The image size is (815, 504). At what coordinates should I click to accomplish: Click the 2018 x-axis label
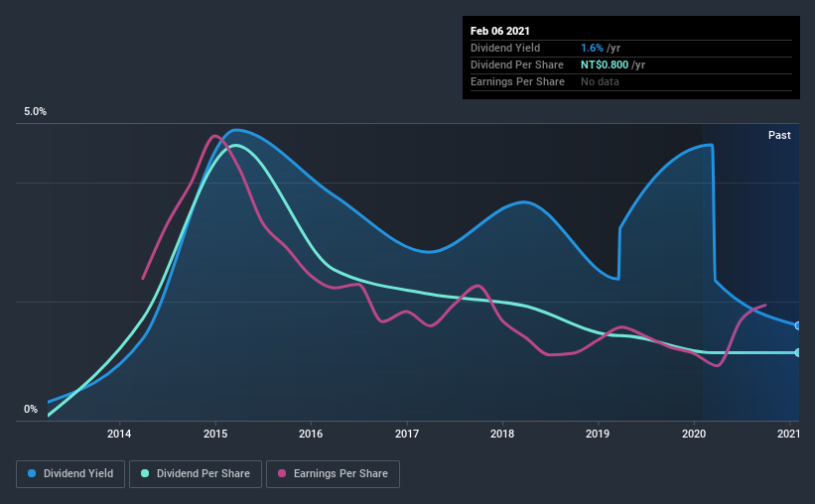(502, 434)
